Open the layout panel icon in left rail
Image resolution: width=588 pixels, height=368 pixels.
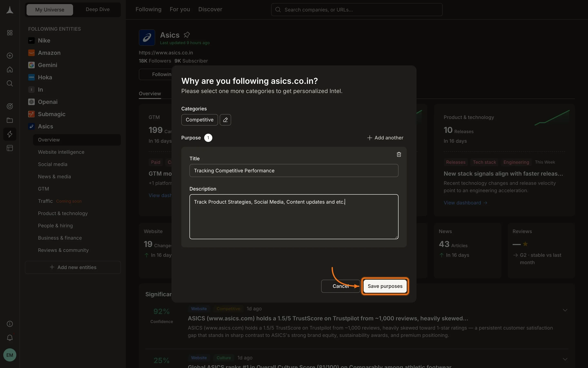coord(10,148)
